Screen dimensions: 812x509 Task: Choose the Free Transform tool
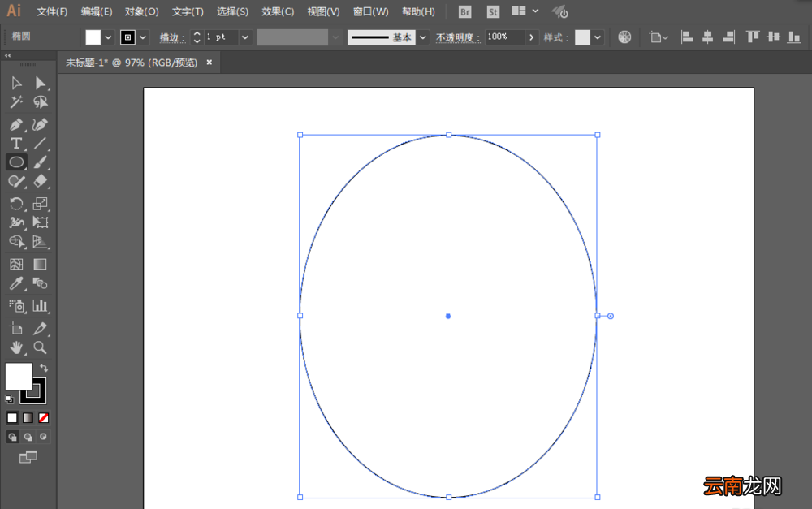[41, 222]
